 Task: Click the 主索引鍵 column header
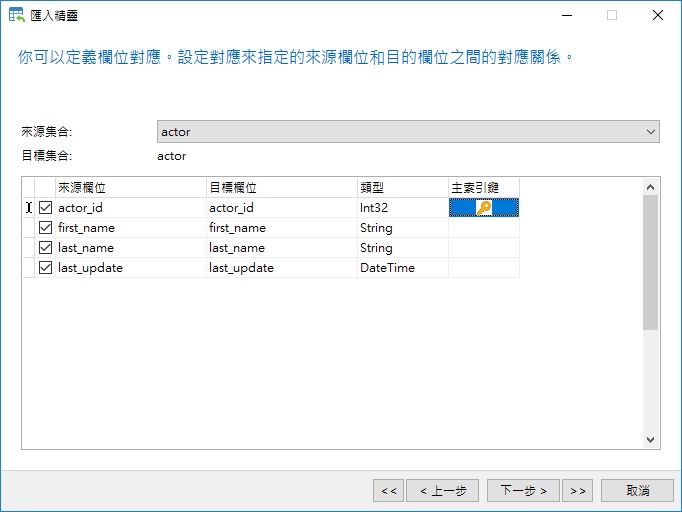(x=483, y=187)
